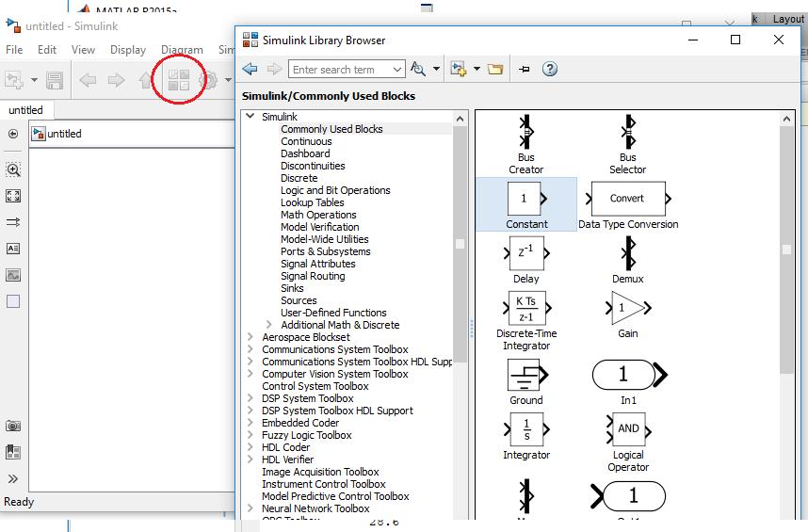Select Sinks in library tree
The width and height of the screenshot is (808, 532).
coord(292,288)
